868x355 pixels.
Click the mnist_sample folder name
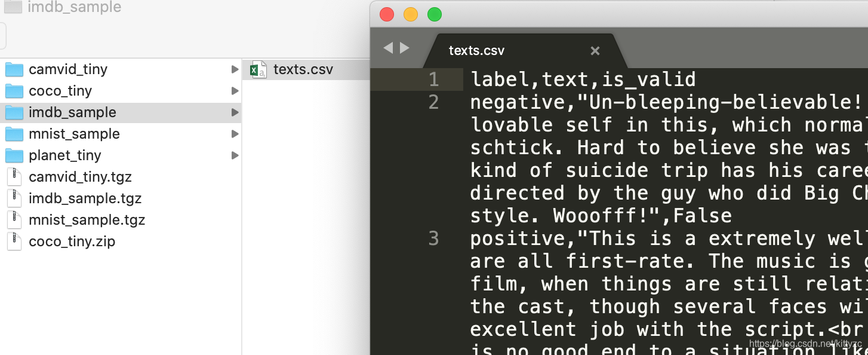click(74, 134)
